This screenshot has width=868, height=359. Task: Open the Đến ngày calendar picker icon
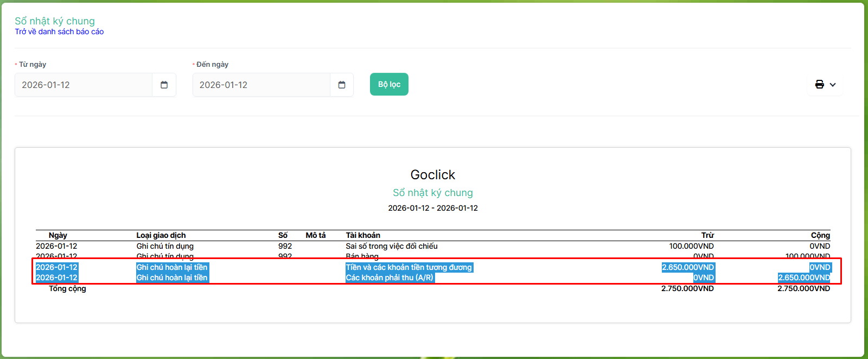coord(342,85)
